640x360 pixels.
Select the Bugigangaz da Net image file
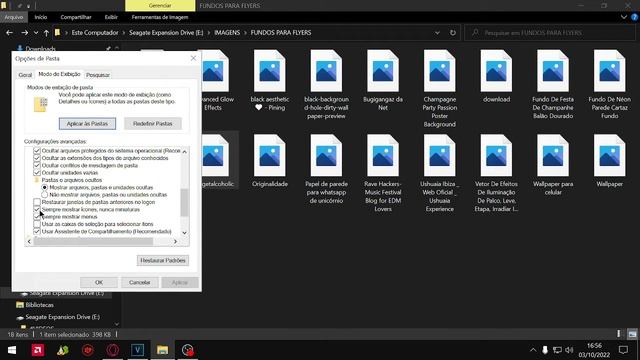pyautogui.click(x=383, y=81)
